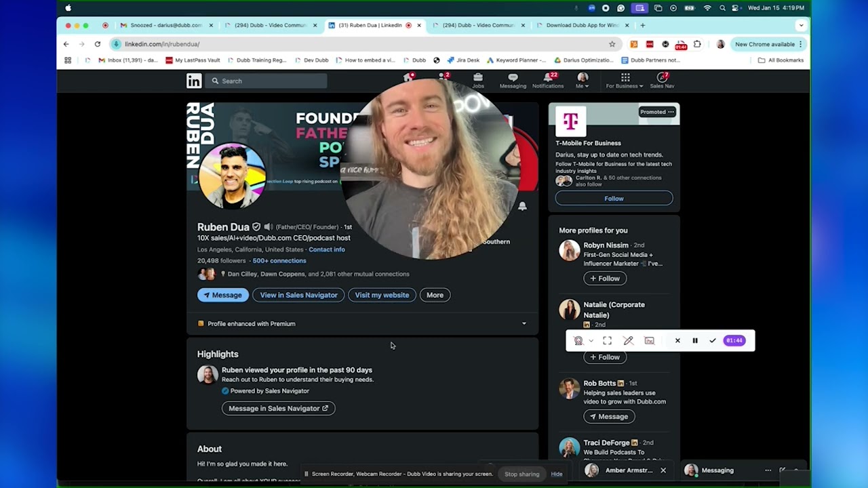The image size is (868, 488).
Task: Click Stop sharing in the screen share bar
Action: coord(522,474)
